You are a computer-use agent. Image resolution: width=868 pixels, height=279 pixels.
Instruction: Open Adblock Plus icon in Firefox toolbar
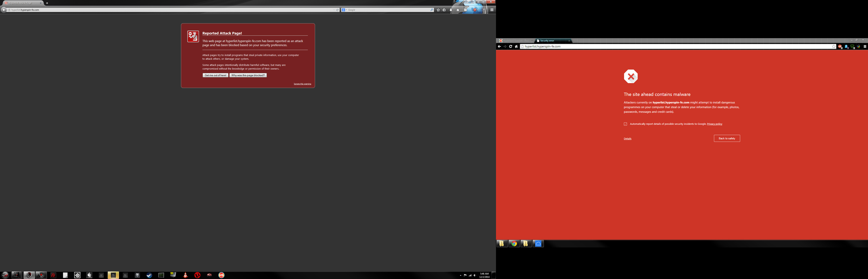(x=475, y=10)
